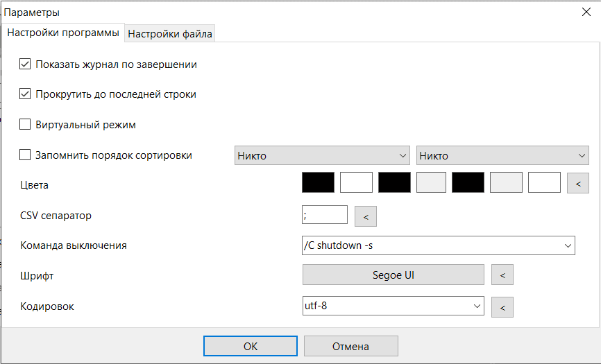Click the reset arrow next to color swatches
Screen dimensions: 601x364
click(577, 183)
